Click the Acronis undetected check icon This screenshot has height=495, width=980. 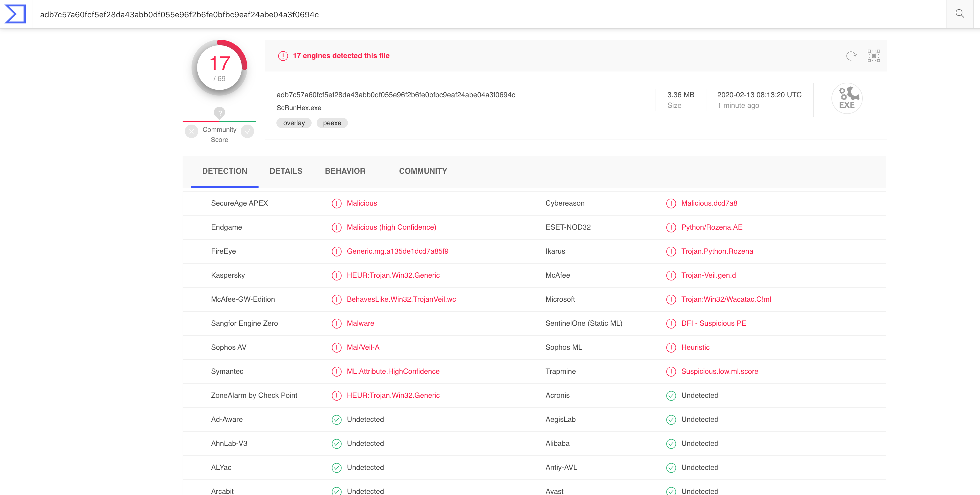pyautogui.click(x=671, y=396)
